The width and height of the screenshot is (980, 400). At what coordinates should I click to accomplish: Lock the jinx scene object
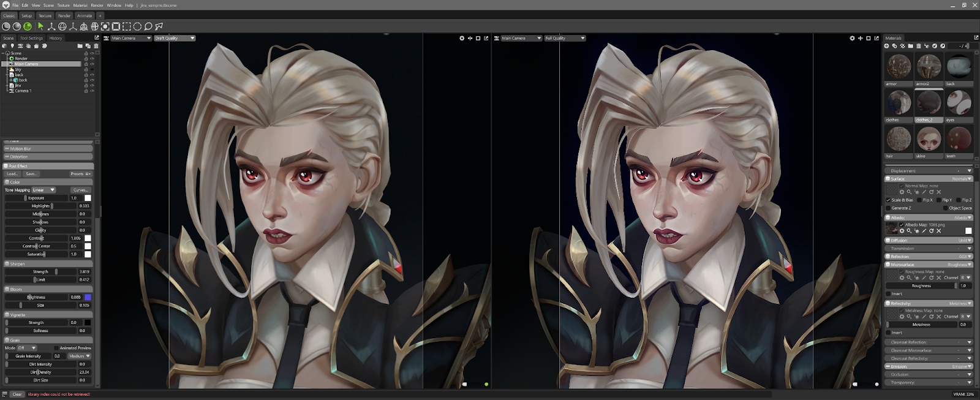pos(86,85)
